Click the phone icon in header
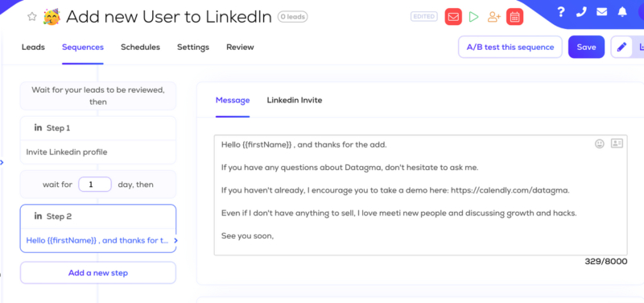Viewport: 644px width, 303px height. pos(581,12)
